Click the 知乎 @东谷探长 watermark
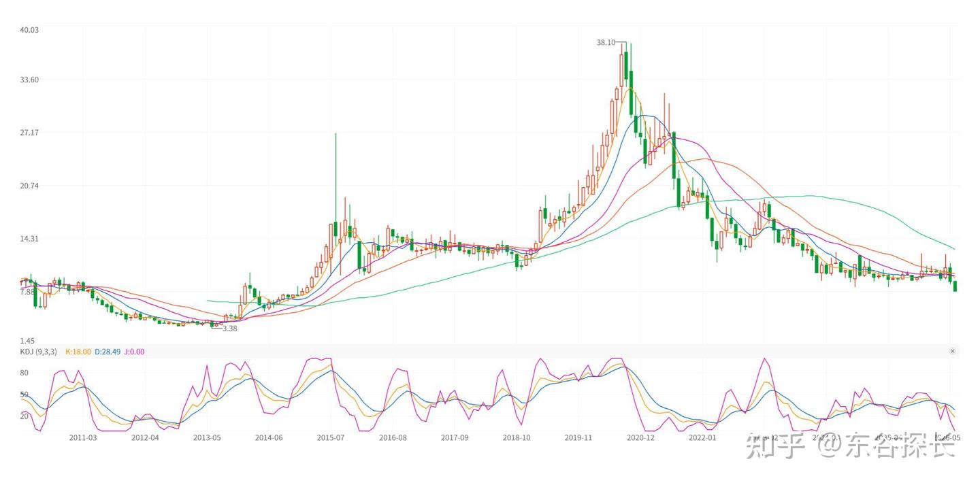This screenshot has width=980, height=485. click(x=851, y=446)
